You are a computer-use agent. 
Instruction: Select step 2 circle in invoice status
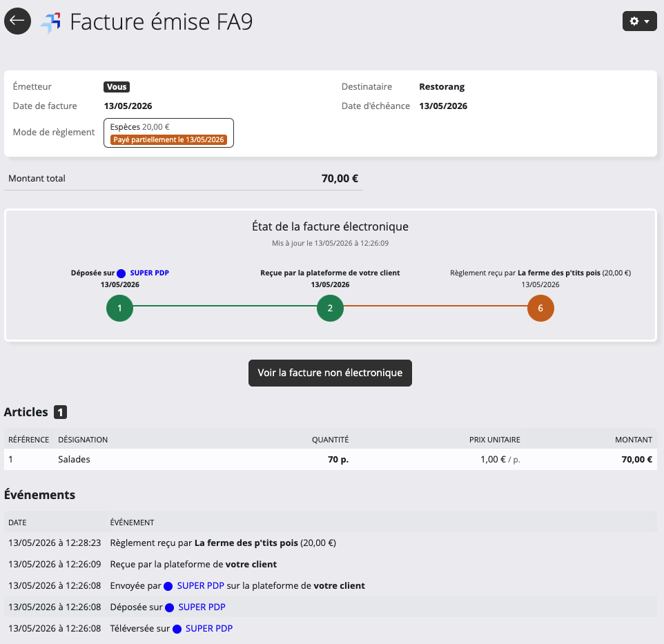click(331, 309)
